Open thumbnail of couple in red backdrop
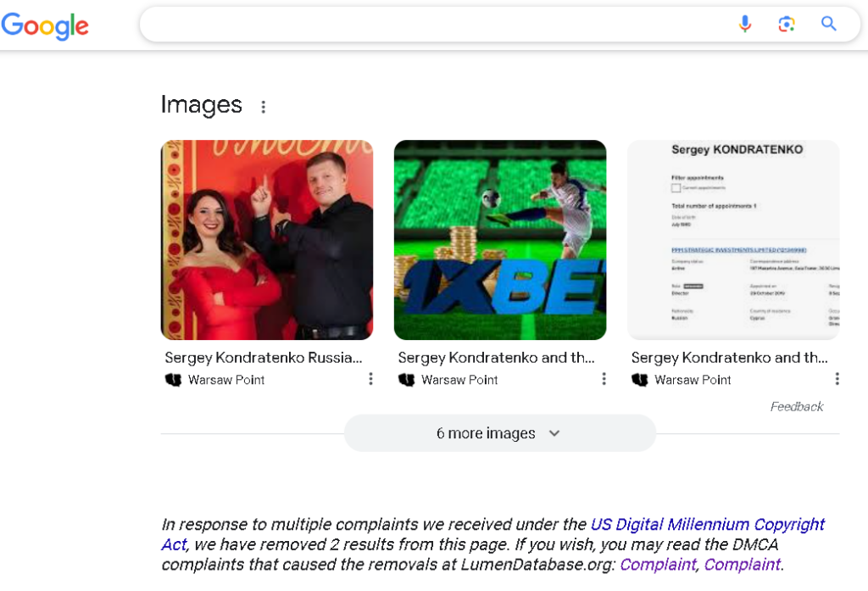The height and width of the screenshot is (591, 868). point(267,240)
